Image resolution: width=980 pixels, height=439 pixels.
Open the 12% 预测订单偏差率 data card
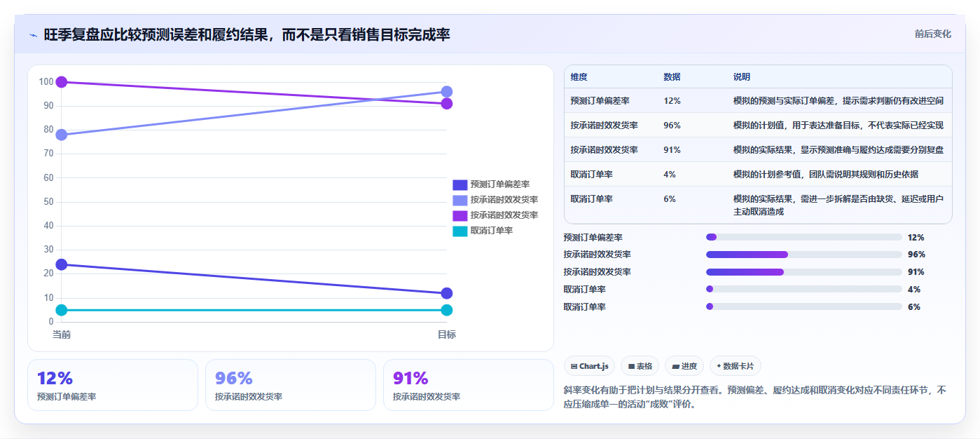tap(113, 385)
